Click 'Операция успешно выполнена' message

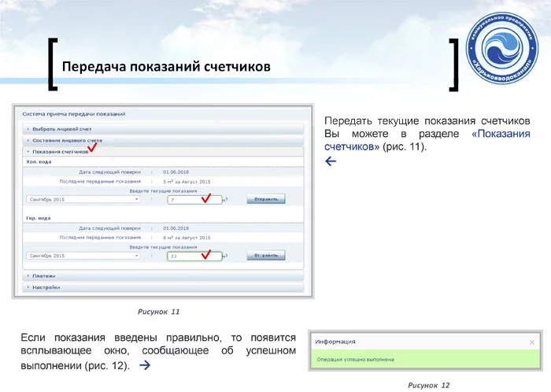tap(355, 359)
